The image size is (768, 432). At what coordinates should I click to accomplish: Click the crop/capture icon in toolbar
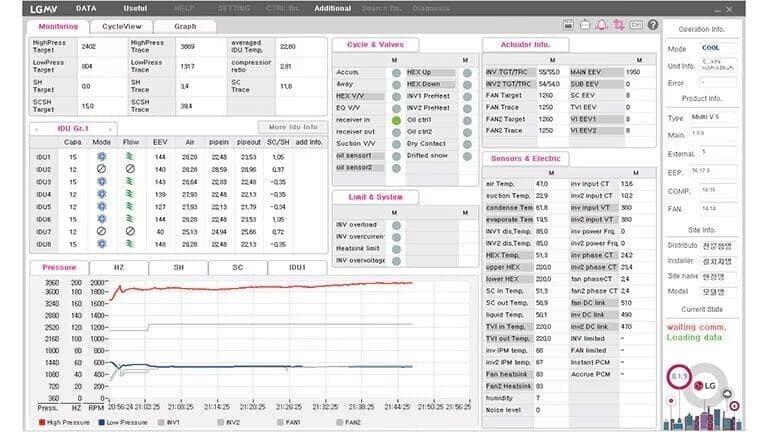click(x=618, y=23)
